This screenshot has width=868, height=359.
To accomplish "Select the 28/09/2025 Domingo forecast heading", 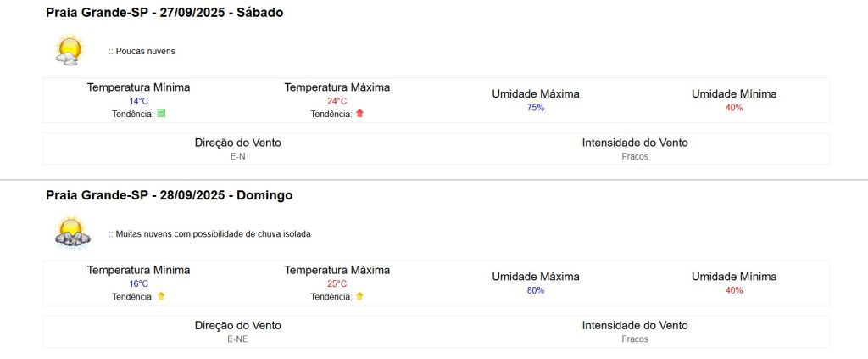I will pos(169,195).
